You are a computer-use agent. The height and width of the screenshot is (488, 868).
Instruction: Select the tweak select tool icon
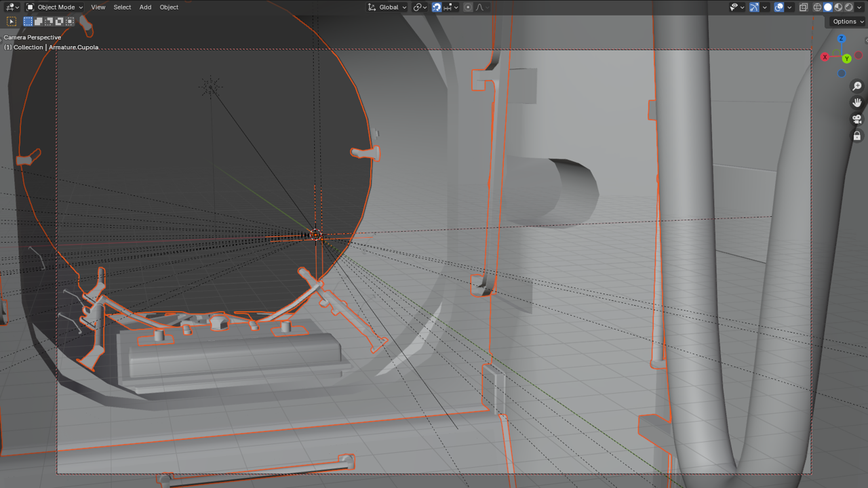(x=12, y=22)
